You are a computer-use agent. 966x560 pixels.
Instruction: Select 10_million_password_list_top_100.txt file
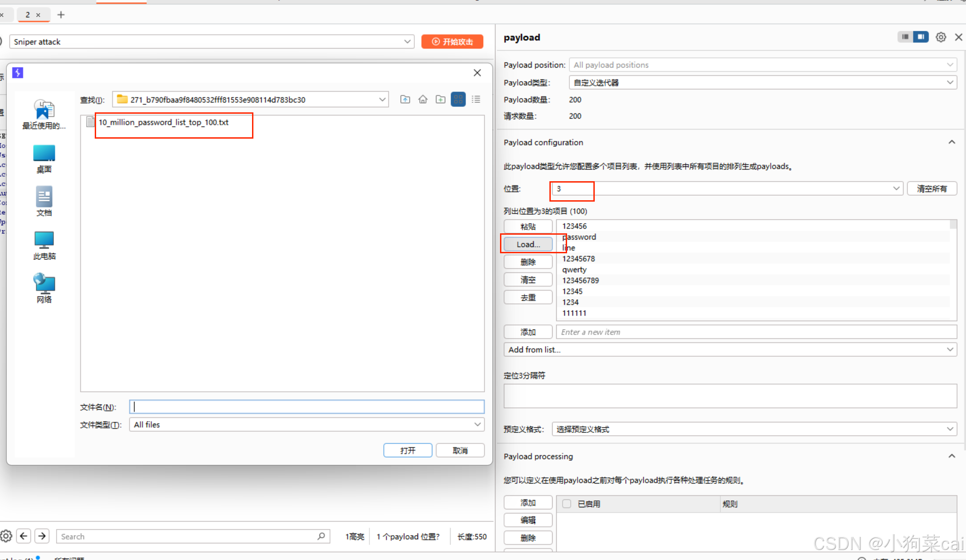tap(163, 122)
